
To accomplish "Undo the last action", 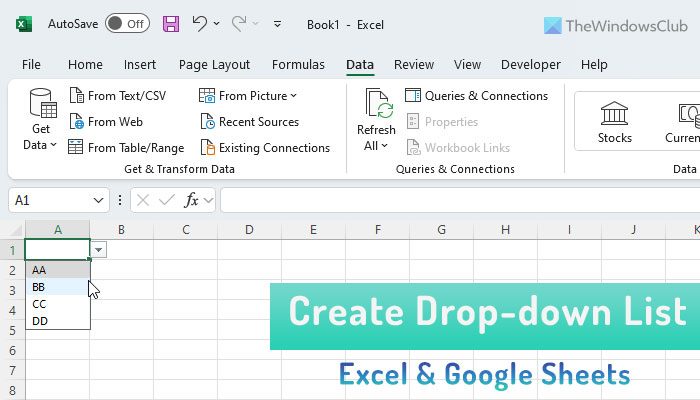I will (199, 24).
